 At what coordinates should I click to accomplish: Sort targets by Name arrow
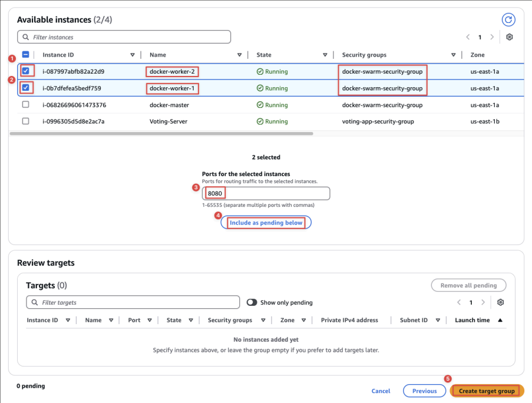111,321
